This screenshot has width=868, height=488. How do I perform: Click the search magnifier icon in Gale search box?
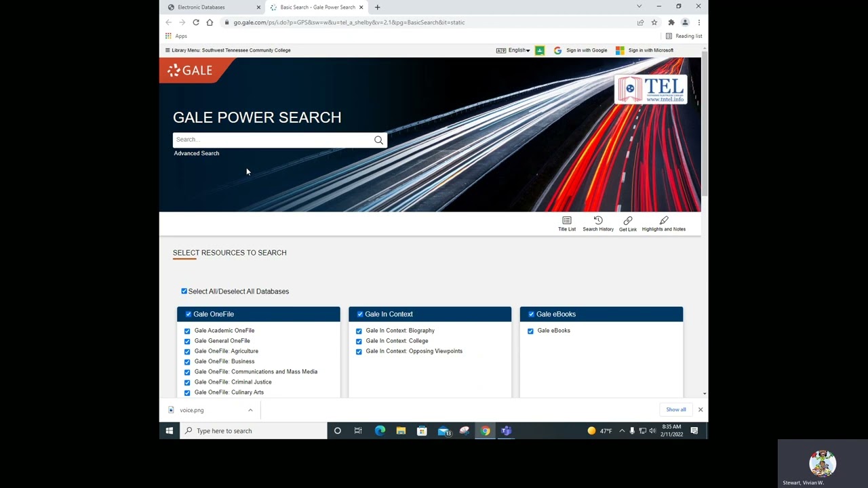[x=378, y=140]
